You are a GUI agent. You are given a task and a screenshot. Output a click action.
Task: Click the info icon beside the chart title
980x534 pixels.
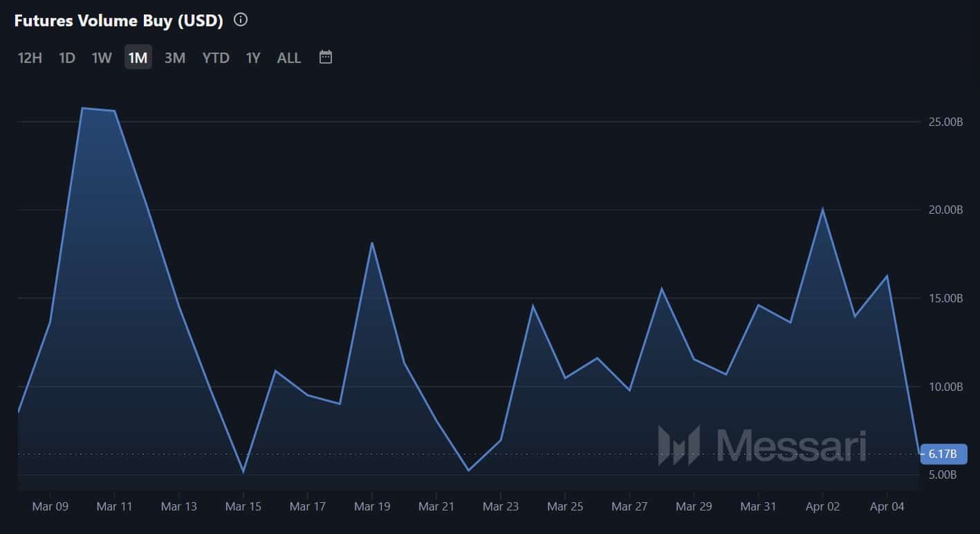[241, 20]
